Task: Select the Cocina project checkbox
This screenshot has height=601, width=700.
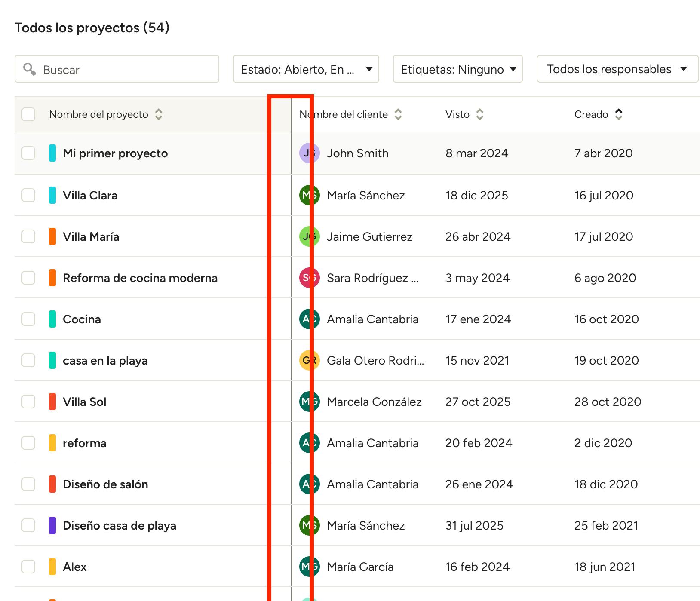Action: tap(28, 319)
